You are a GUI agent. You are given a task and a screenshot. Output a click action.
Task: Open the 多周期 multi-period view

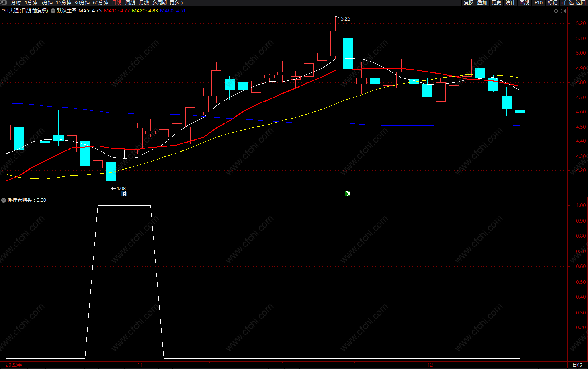[160, 3]
